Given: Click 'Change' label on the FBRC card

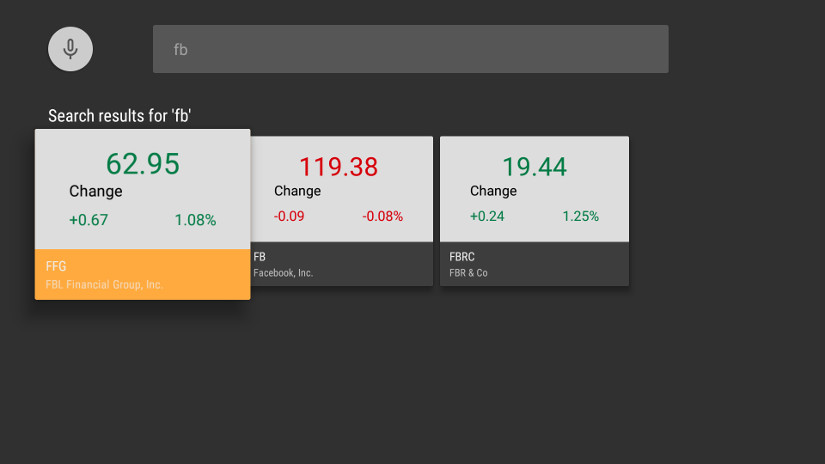Looking at the screenshot, I should pyautogui.click(x=493, y=191).
